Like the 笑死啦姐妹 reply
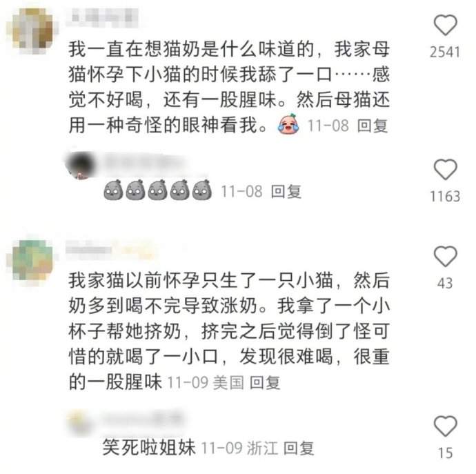Viewport: 476px width, 474px height. pyautogui.click(x=445, y=426)
